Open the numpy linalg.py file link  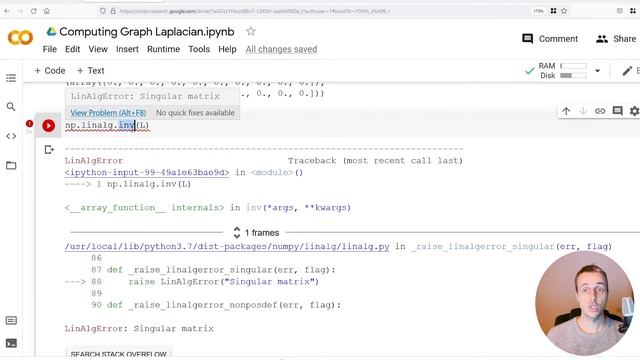click(227, 247)
